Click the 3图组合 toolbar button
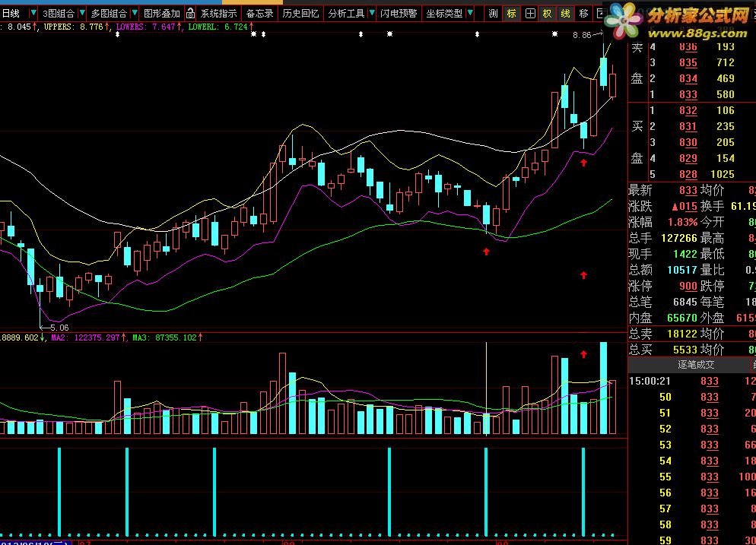This screenshot has height=545, width=756. [59, 14]
